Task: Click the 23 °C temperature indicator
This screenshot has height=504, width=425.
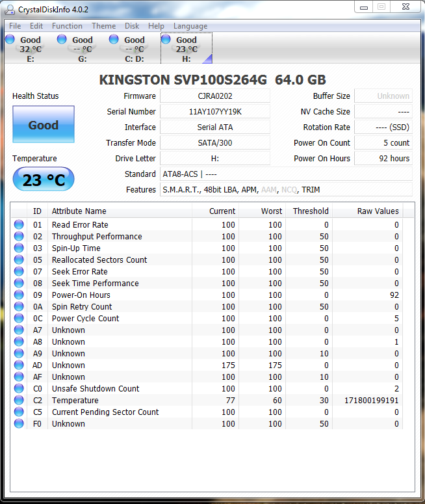Action: (44, 179)
